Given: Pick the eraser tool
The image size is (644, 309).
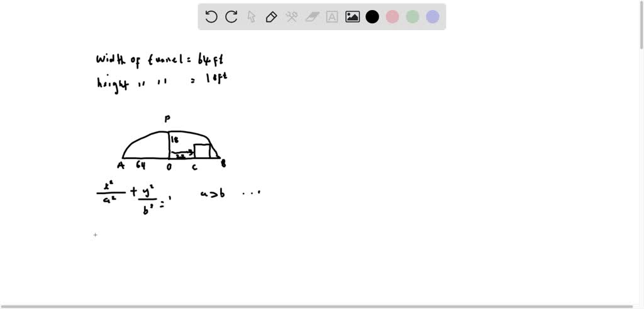Looking at the screenshot, I should (312, 17).
